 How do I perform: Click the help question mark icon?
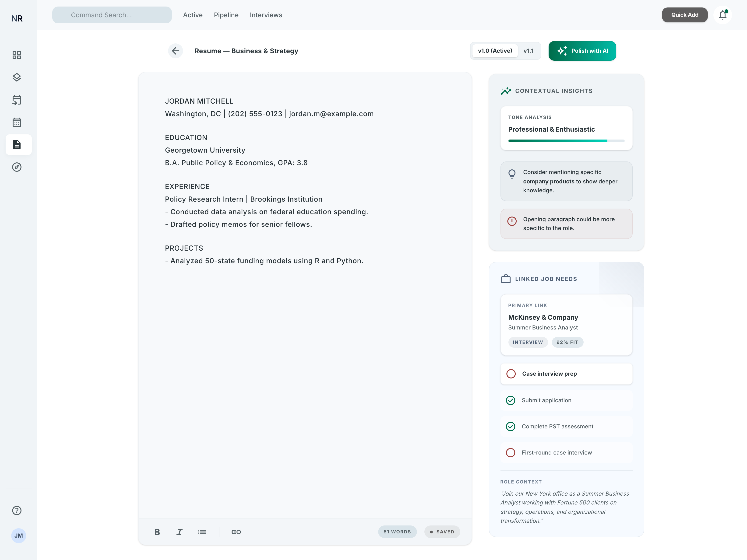click(x=17, y=510)
